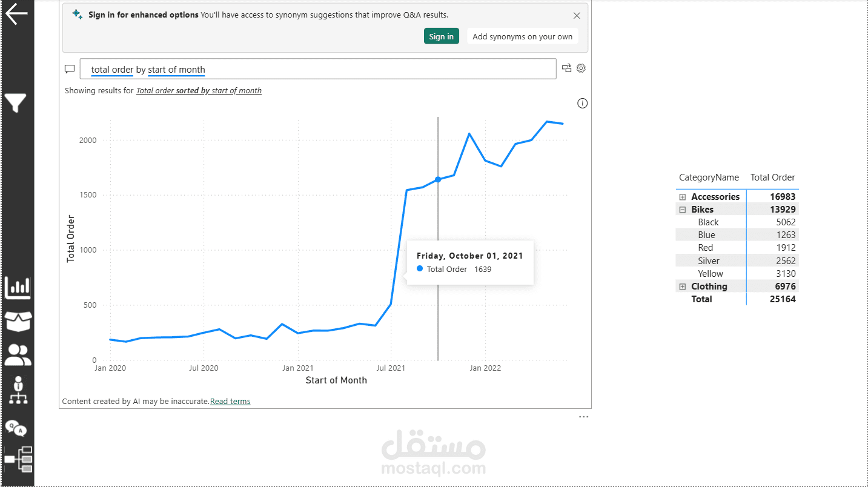Click Add synonyms on your own

(x=522, y=36)
